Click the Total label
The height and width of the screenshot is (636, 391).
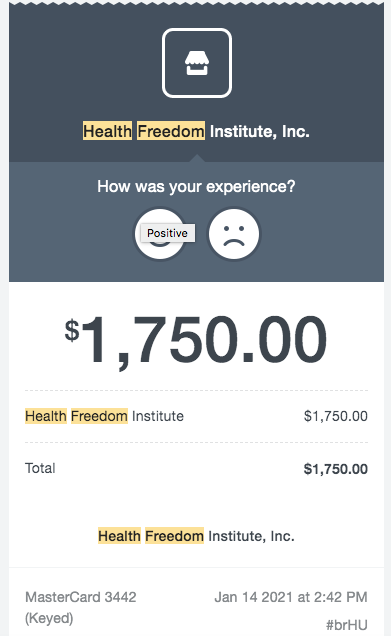click(40, 468)
